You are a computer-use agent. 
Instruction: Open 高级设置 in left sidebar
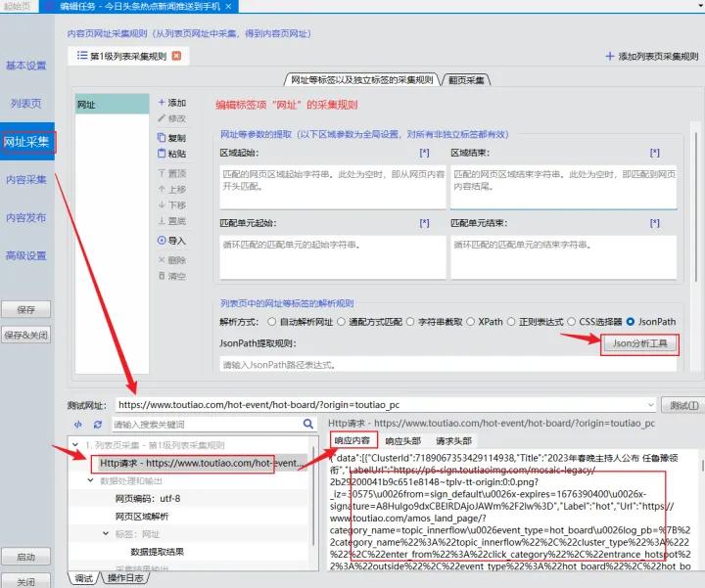pos(26,256)
